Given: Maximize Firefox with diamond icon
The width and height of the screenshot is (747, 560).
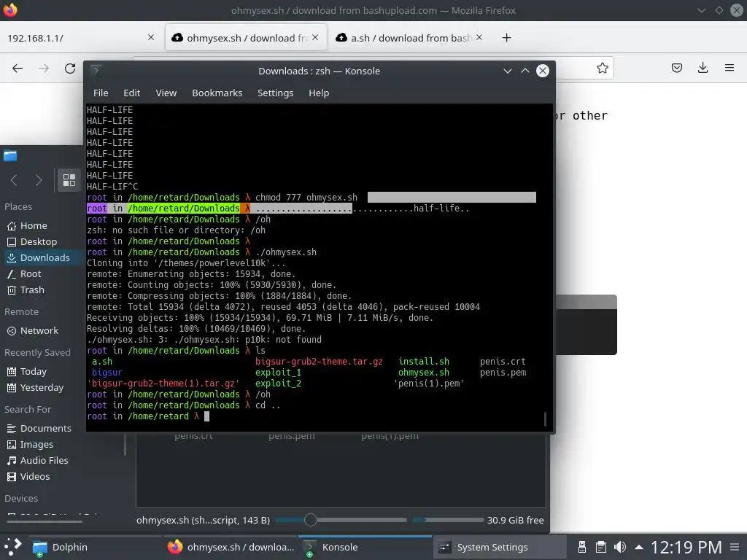Looking at the screenshot, I should [719, 10].
